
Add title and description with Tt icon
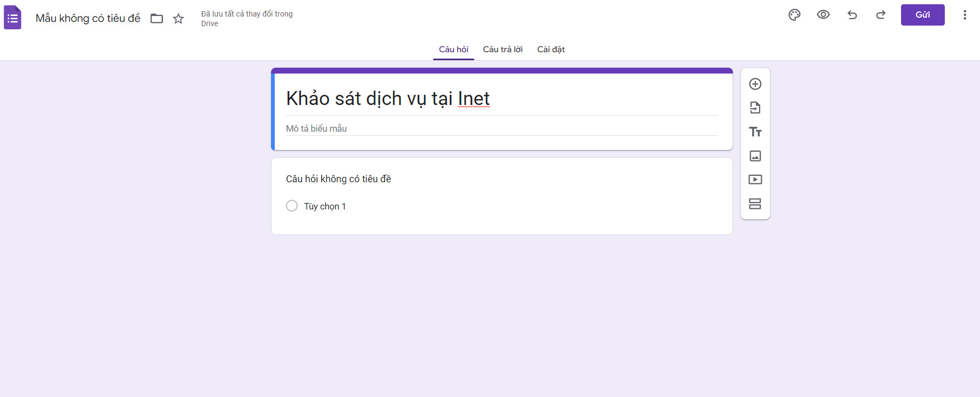pos(755,132)
